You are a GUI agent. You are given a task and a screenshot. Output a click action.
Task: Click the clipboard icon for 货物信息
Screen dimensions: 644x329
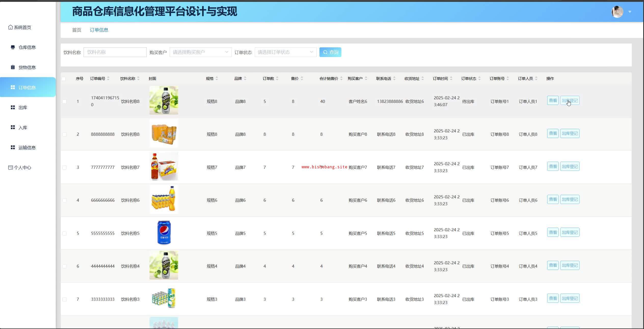(13, 67)
